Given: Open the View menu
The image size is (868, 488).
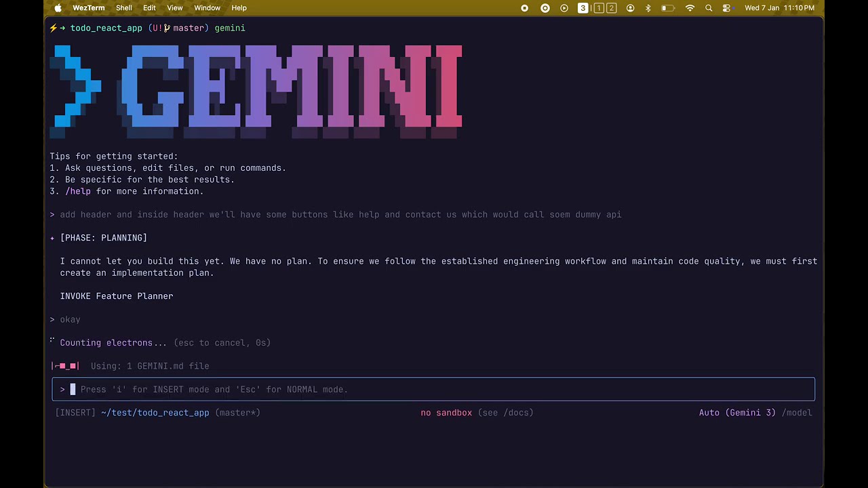Looking at the screenshot, I should [x=175, y=8].
